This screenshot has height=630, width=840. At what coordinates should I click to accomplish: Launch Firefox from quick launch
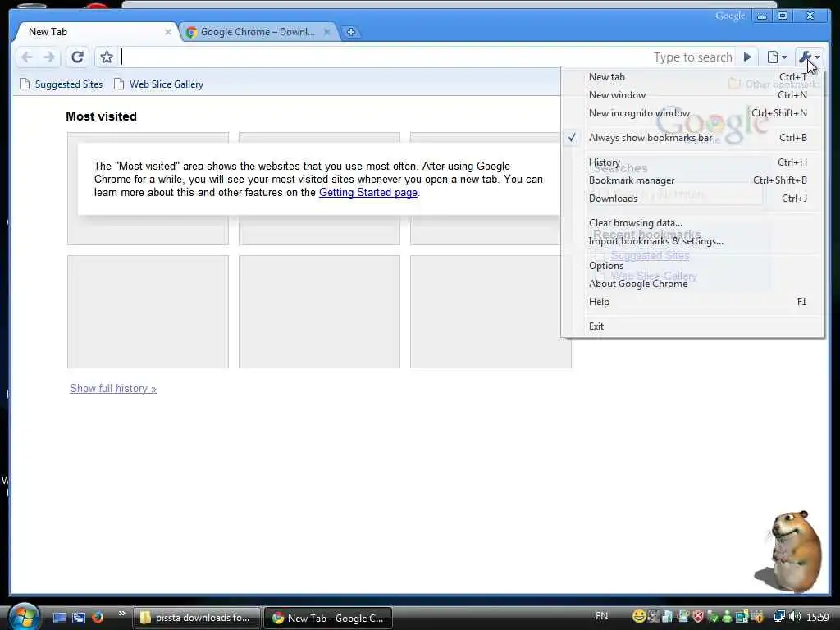click(x=97, y=618)
